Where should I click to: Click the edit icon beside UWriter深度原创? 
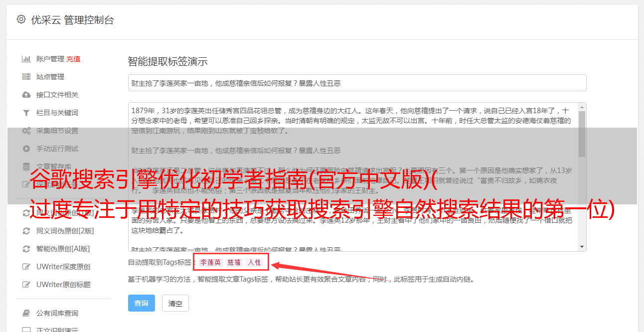coord(26,267)
